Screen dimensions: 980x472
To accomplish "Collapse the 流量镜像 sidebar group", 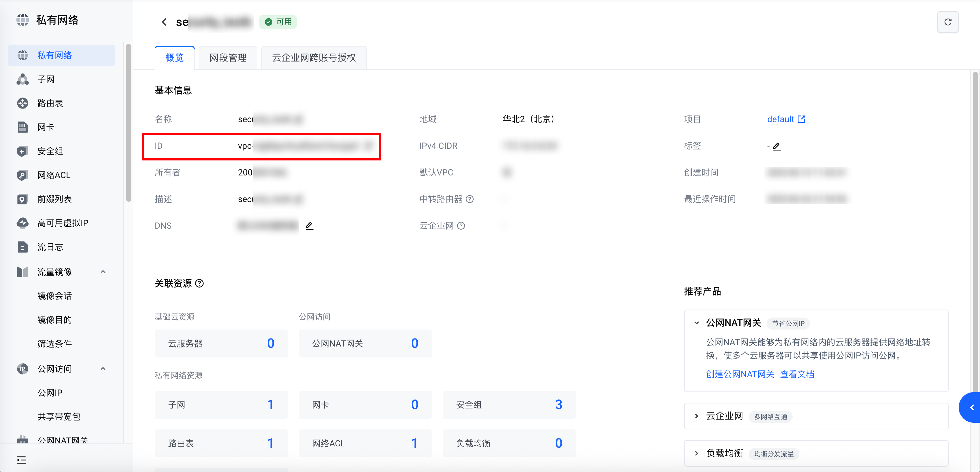I will [103, 272].
